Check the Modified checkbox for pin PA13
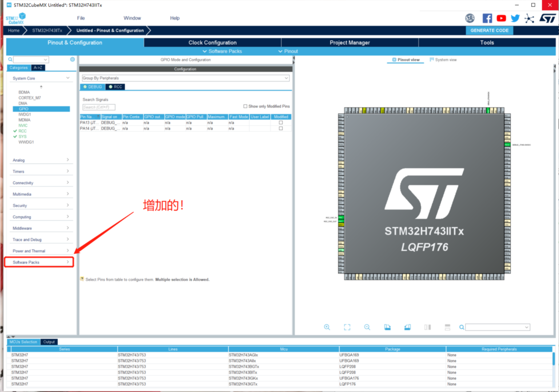Image resolution: width=559 pixels, height=392 pixels. 280,123
